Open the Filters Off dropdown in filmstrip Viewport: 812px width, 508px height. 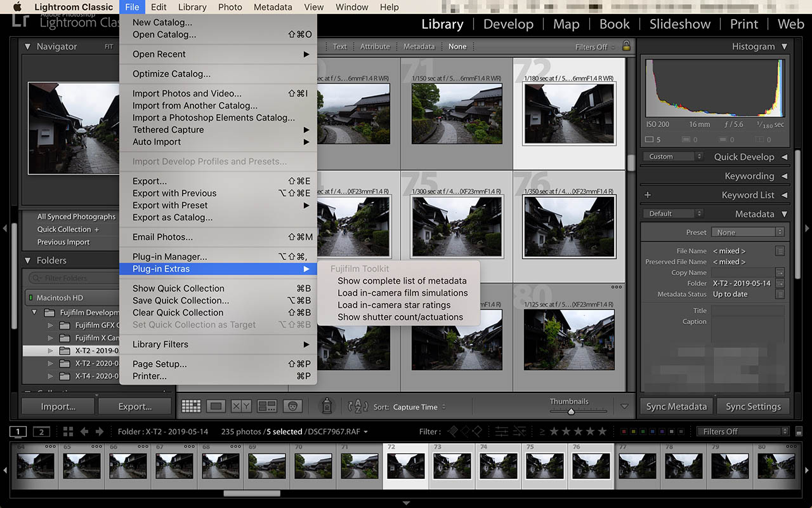point(742,432)
